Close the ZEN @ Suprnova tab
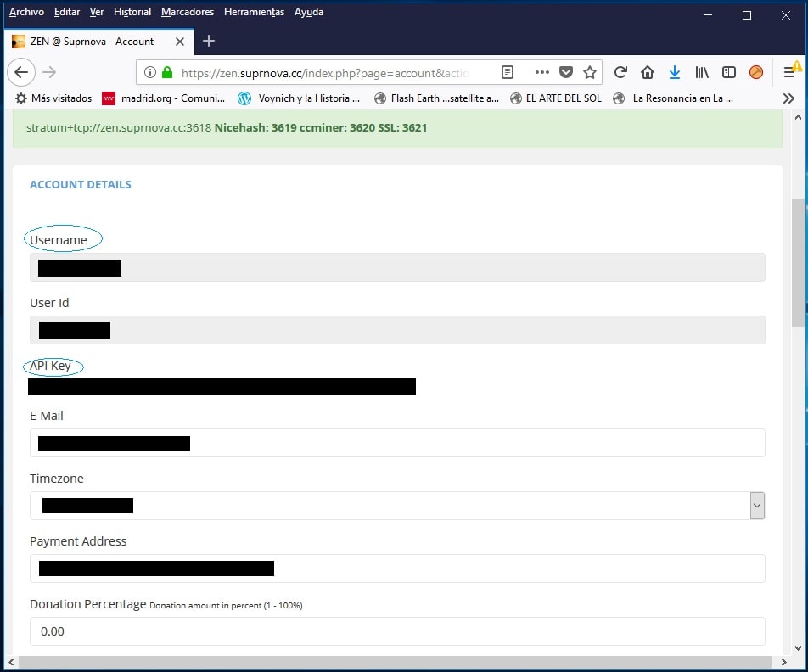The image size is (808, 672). coord(179,41)
